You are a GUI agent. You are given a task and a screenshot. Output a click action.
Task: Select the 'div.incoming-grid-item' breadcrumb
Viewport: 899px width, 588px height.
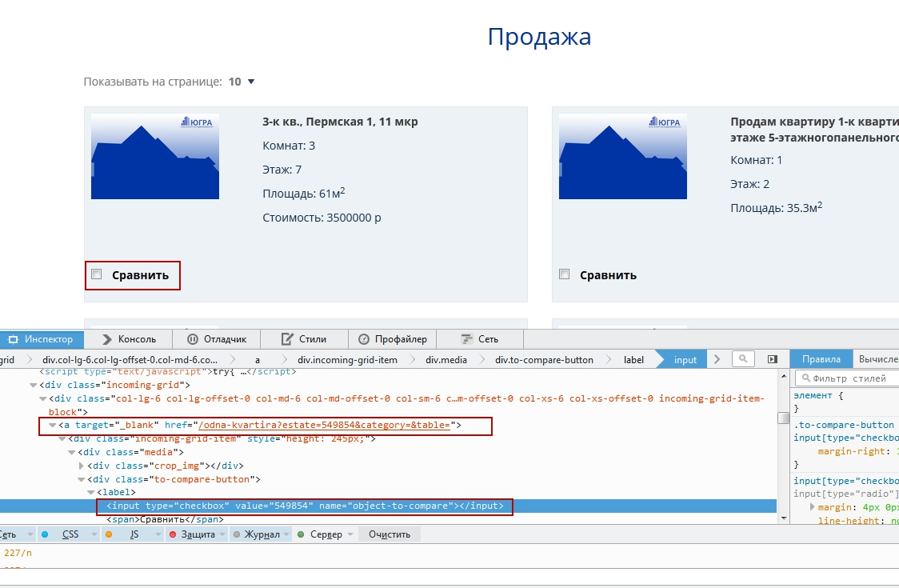(x=347, y=360)
